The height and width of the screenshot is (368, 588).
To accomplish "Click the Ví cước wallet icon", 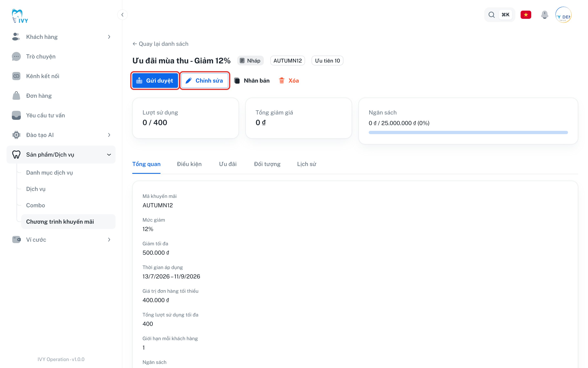I will pyautogui.click(x=16, y=239).
